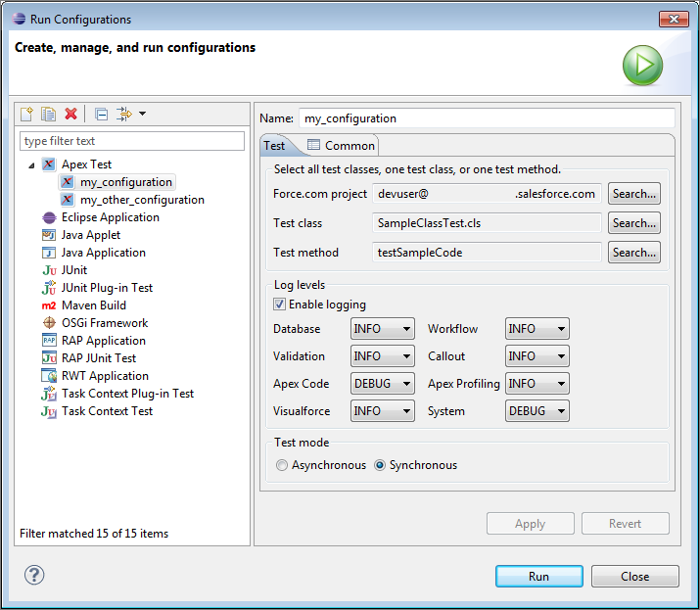Click the New launch configuration icon
700x610 pixels.
click(x=26, y=114)
